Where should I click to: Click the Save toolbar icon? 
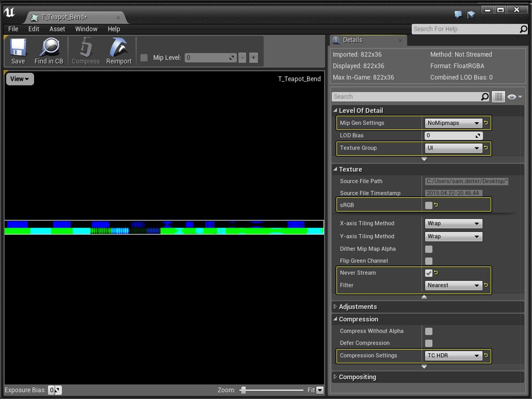[18, 51]
